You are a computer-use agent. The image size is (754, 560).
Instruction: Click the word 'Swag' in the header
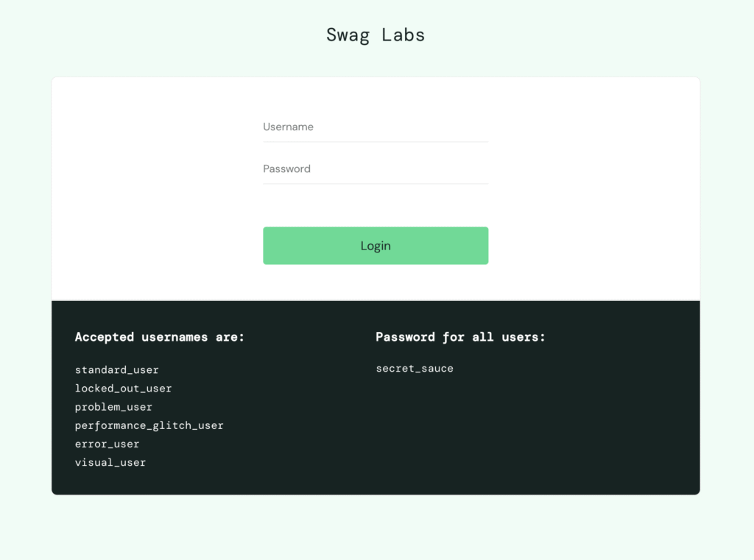click(348, 35)
